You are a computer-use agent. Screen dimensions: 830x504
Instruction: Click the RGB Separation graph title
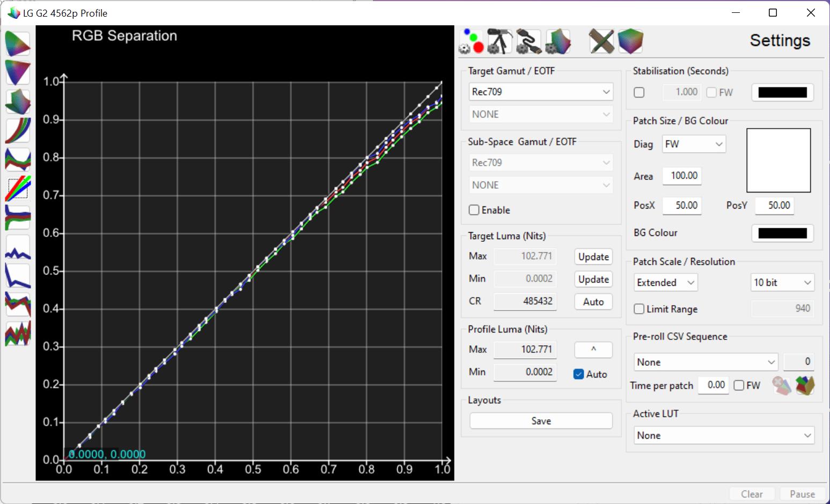[x=124, y=36]
